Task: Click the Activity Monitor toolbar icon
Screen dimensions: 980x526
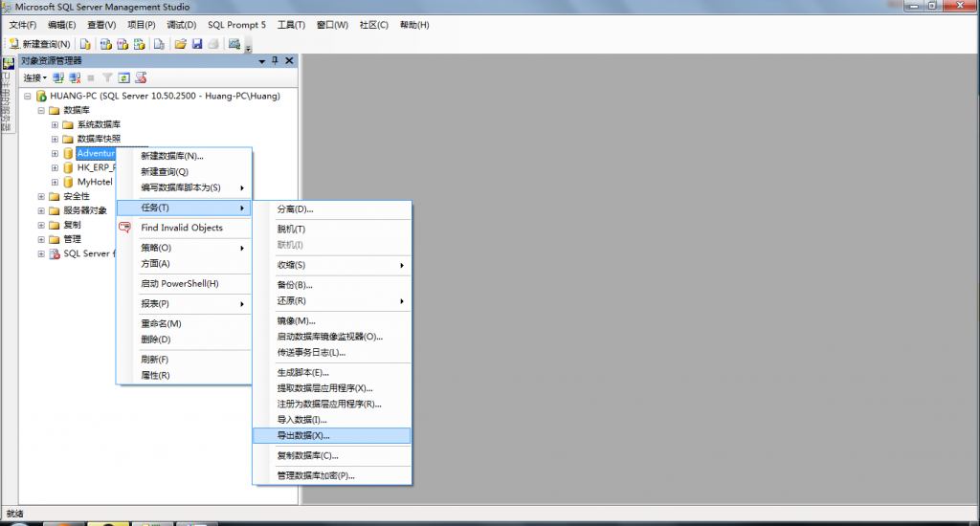Action: [234, 44]
